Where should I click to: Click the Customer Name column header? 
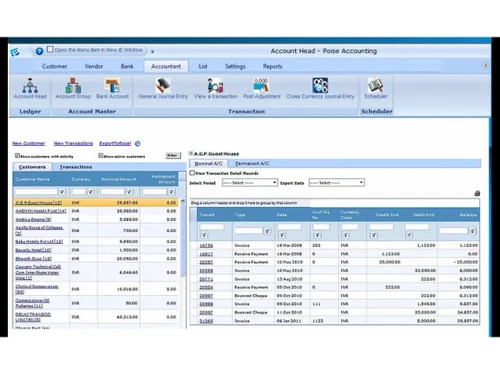click(x=41, y=179)
